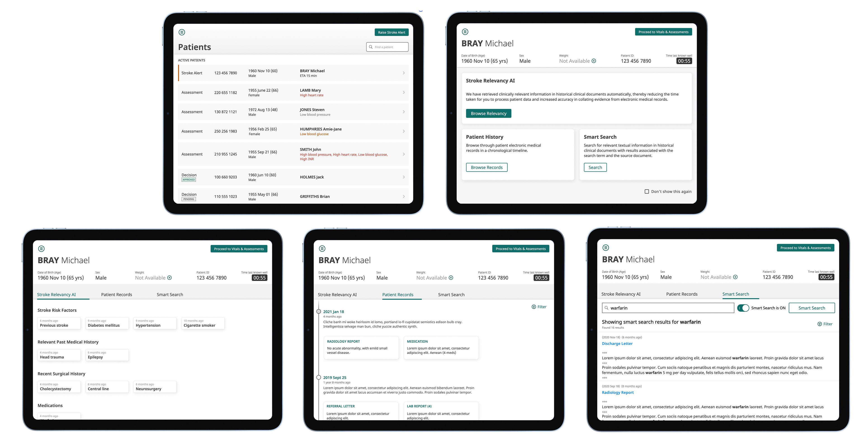Check the Don't show this again box
Viewport: 868px width, 443px height.
[647, 191]
